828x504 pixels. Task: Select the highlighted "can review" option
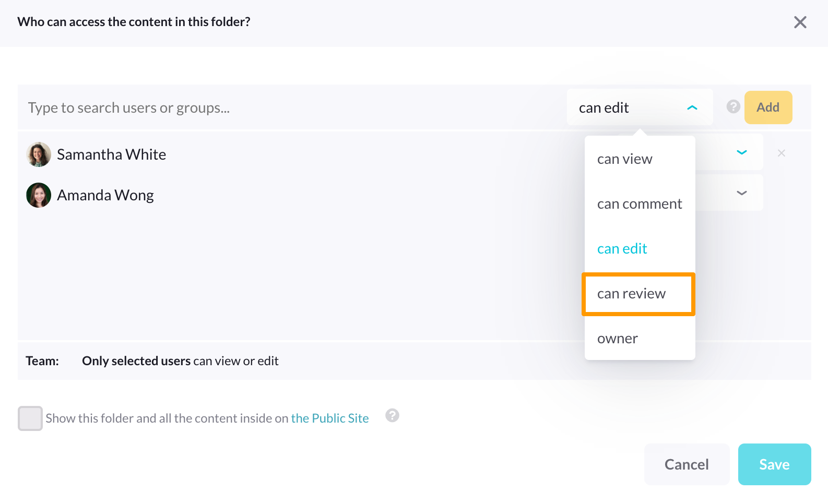click(x=632, y=294)
